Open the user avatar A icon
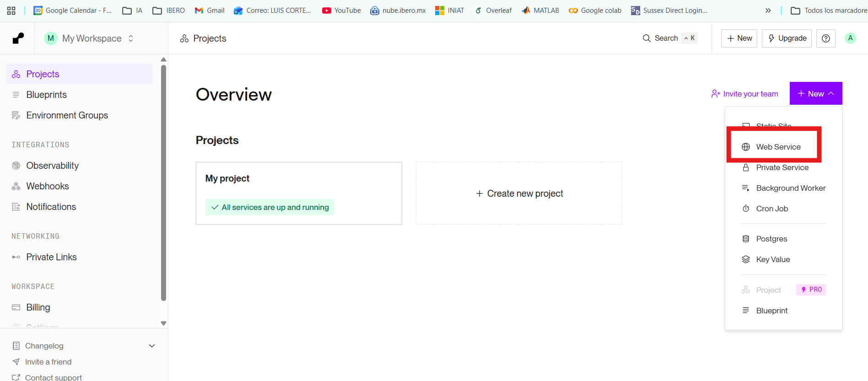Screen dimensions: 868x381 (850, 38)
